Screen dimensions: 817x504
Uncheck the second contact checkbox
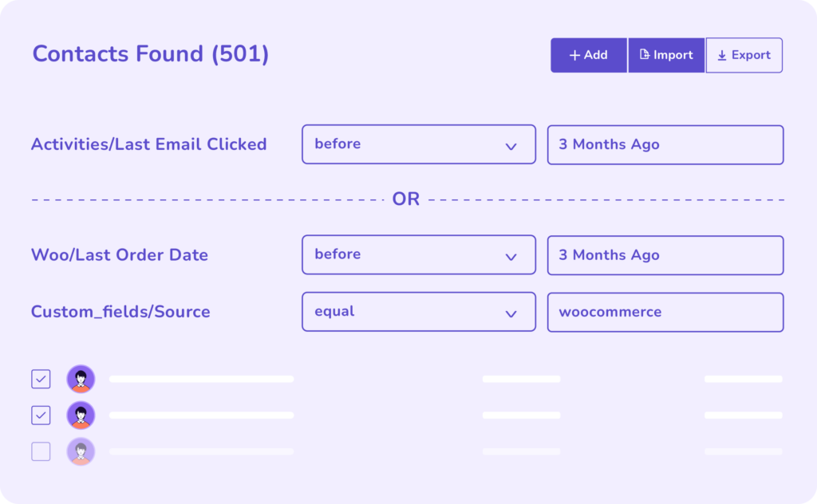[41, 415]
